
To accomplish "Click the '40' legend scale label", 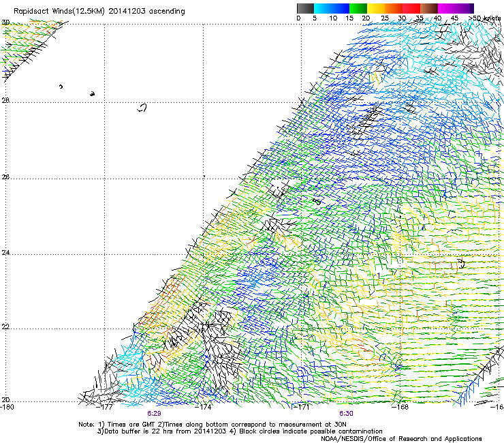I will (x=437, y=18).
